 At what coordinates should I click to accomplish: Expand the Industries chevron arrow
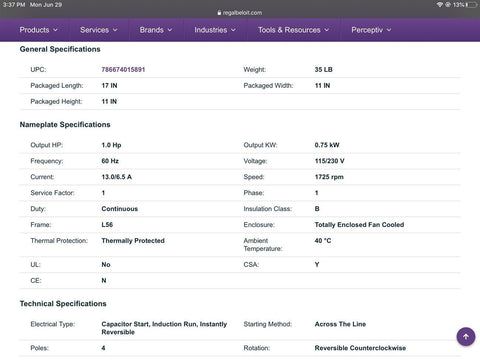point(233,30)
